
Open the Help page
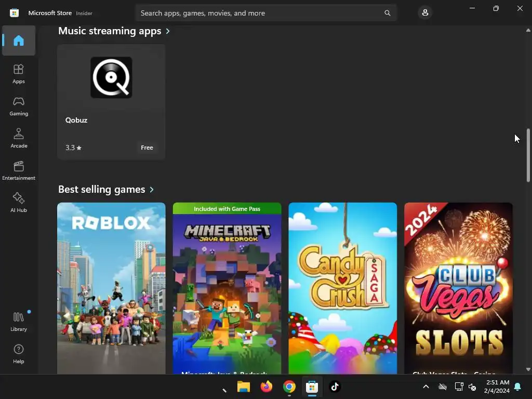pyautogui.click(x=19, y=354)
